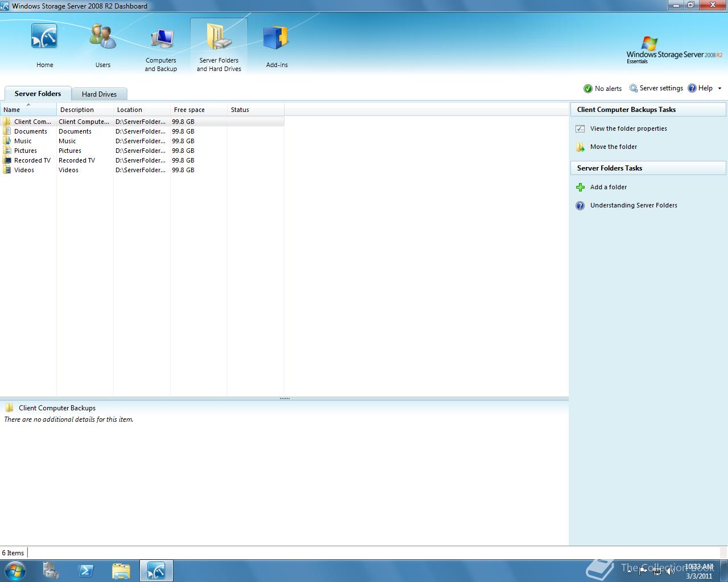Open the Help menu label
Screen dimensions: 728x582
705,88
